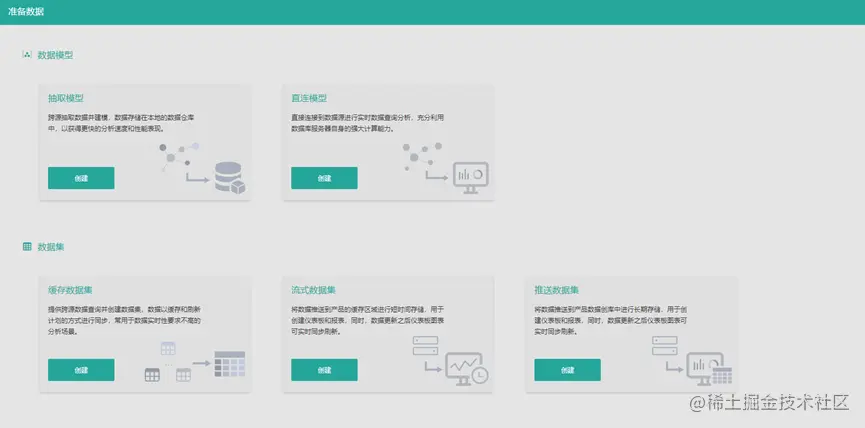This screenshot has width=865, height=428.
Task: Click the table merge illustration in 缓存数据集 card
Action: point(194,362)
